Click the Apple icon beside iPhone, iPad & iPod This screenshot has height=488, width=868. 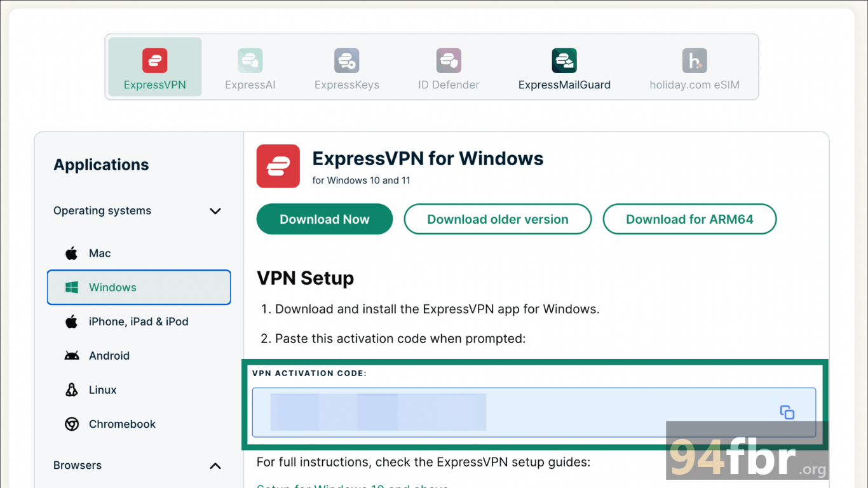[x=72, y=322]
